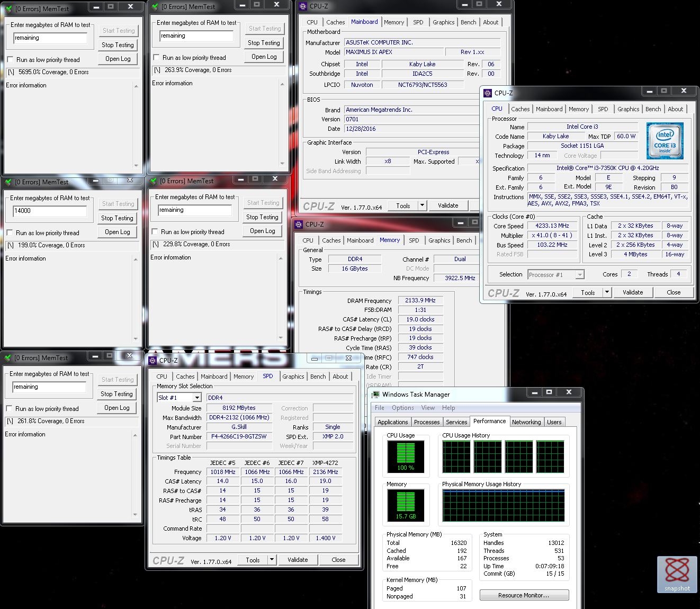Click error information scrollbar in 263.9% MemTest
Screen dimensions: 700x609
pyautogui.click(x=282, y=123)
